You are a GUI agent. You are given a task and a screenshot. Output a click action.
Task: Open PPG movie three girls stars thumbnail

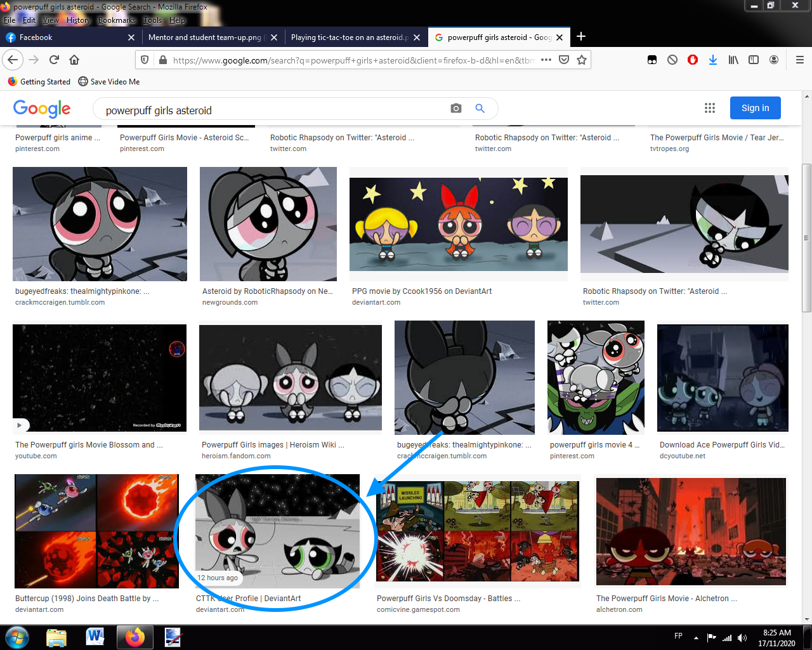click(459, 223)
